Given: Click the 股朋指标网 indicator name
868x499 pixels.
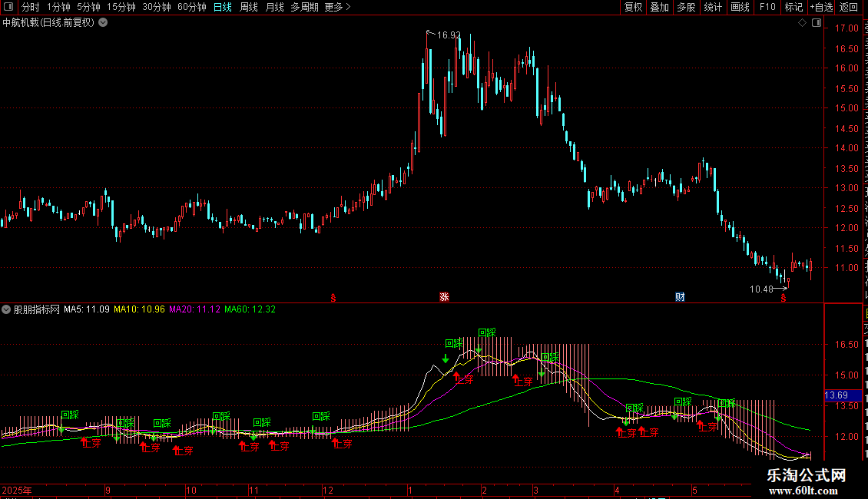Looking at the screenshot, I should click(x=37, y=309).
